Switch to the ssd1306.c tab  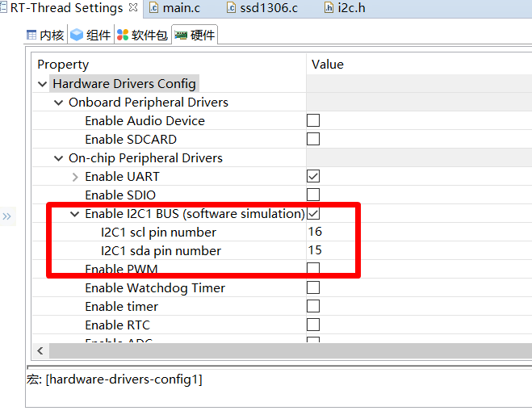coord(262,8)
